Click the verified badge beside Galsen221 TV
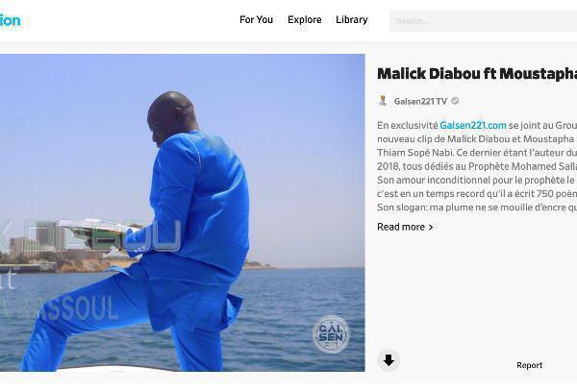Viewport: 577px width, 392px height. tap(455, 101)
